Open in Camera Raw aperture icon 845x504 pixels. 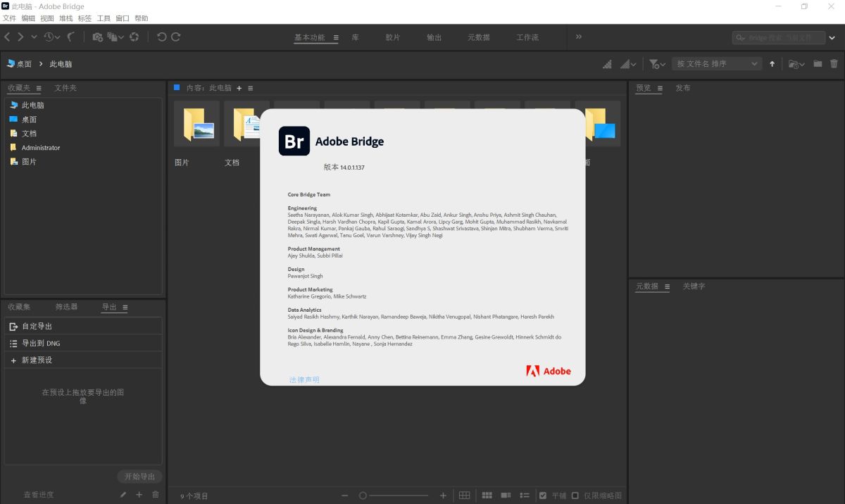click(134, 37)
